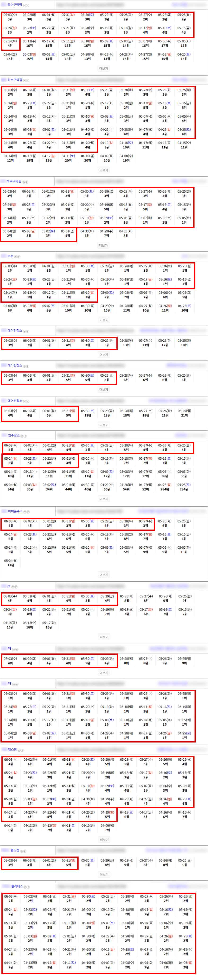Open the 누수 keyword link
The image size is (208, 980).
(10, 256)
